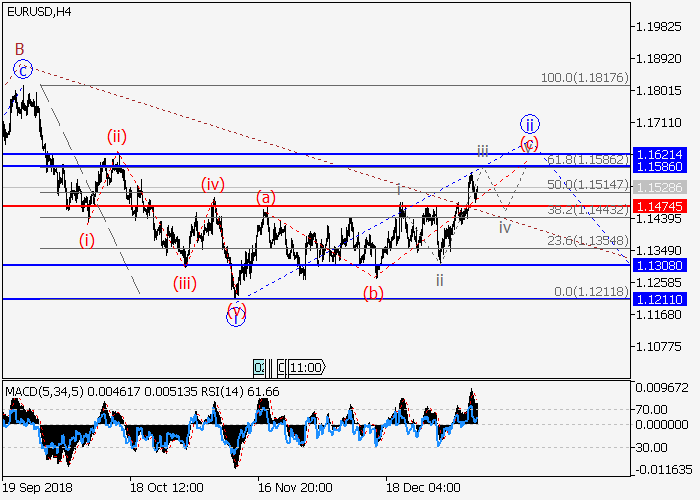700x500 pixels.
Task: Click the red (a) wave label
Action: coord(265,196)
